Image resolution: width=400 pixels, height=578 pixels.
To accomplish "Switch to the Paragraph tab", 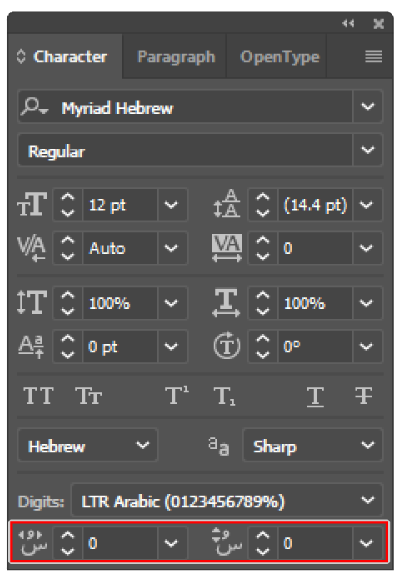I will [x=176, y=57].
